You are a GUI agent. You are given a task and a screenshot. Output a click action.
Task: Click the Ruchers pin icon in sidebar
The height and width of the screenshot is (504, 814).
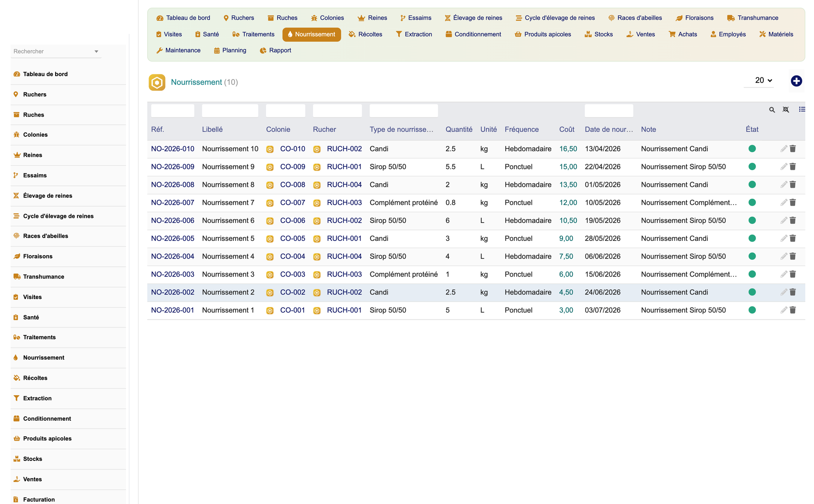(x=16, y=95)
